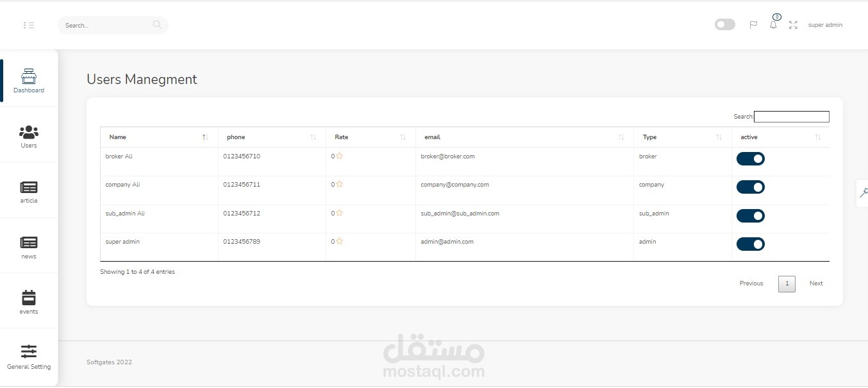Select the Users sidebar icon
Viewport: 868px width, 388px height.
pos(28,135)
